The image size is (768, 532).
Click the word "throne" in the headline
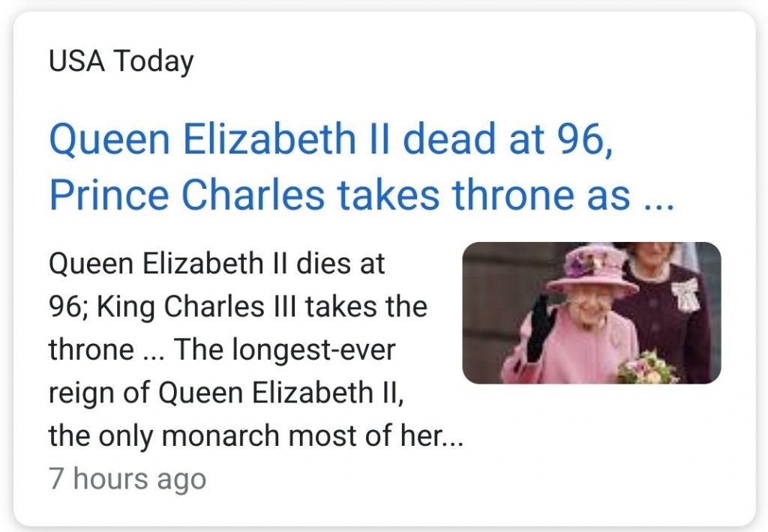click(514, 196)
